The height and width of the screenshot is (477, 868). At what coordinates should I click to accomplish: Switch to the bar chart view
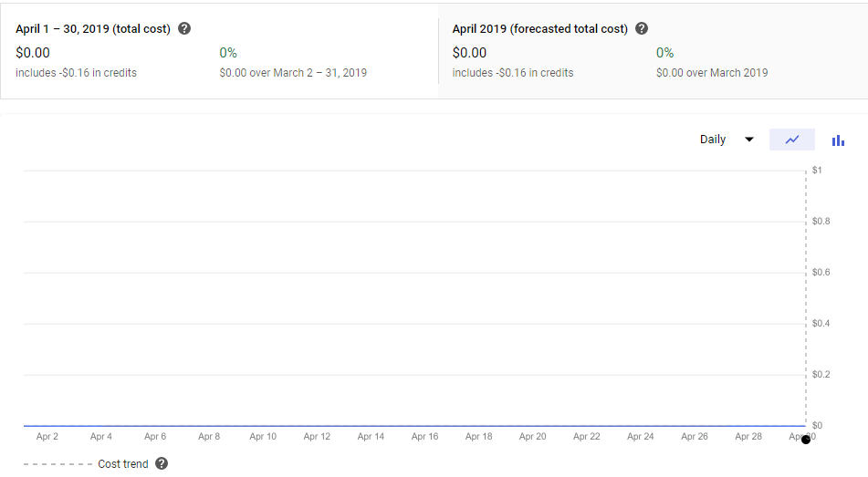[838, 140]
